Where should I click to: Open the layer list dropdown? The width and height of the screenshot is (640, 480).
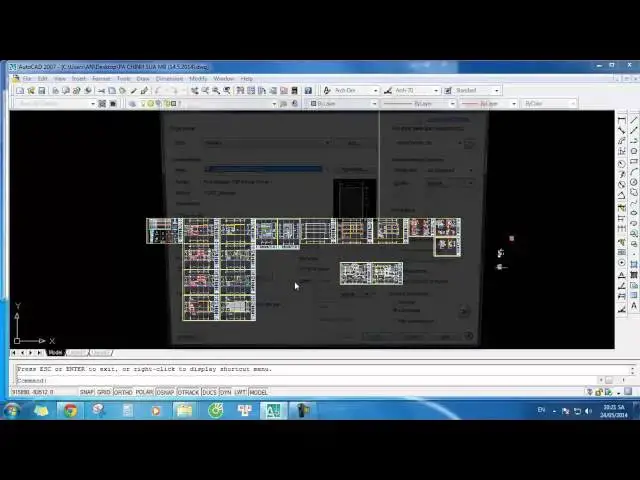tap(274, 104)
